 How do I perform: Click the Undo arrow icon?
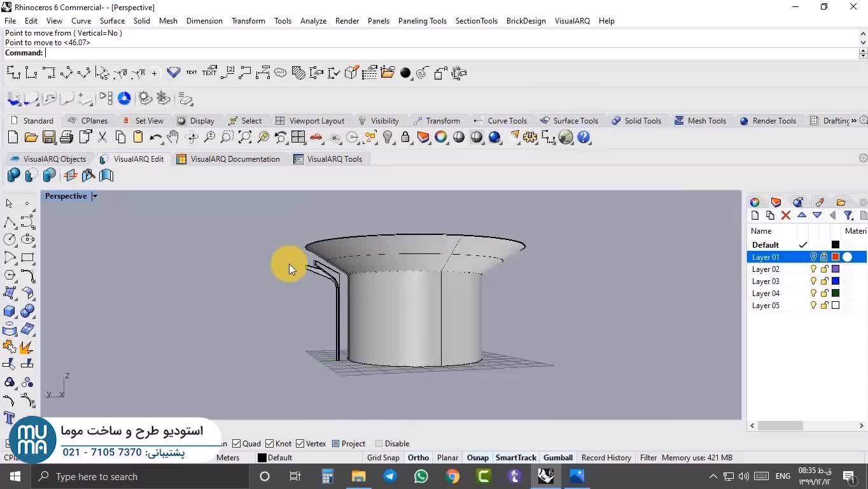[x=155, y=138]
